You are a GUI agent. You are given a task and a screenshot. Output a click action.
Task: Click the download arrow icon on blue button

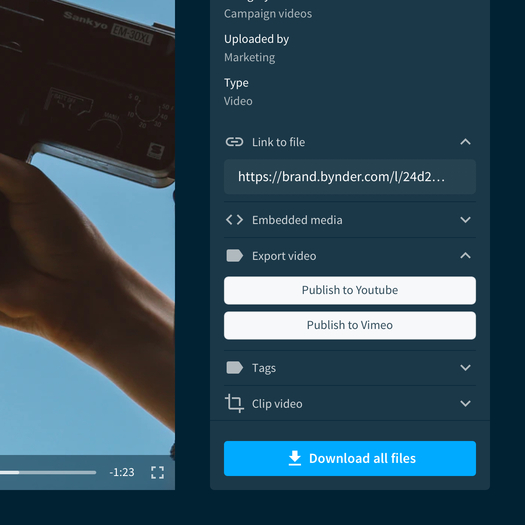(295, 458)
